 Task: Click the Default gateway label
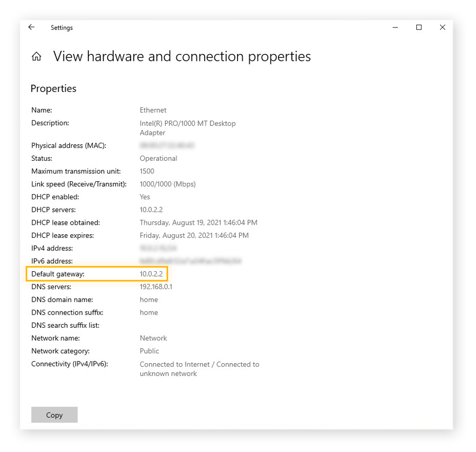pos(58,274)
